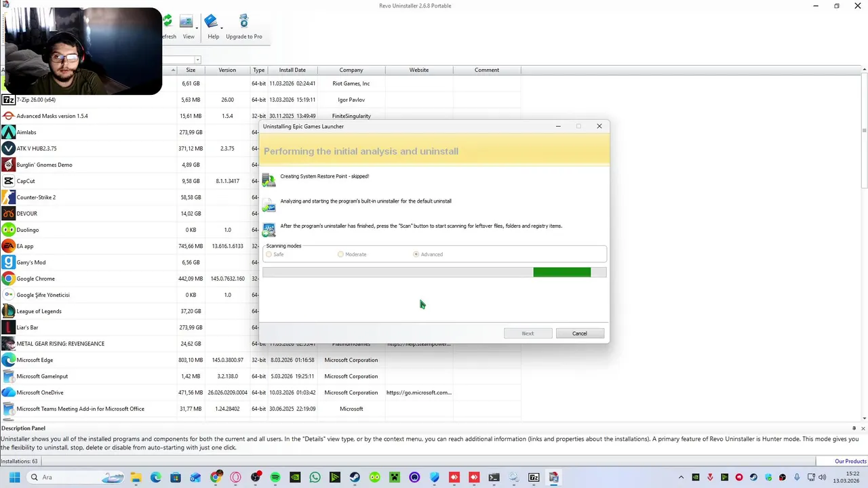The width and height of the screenshot is (868, 488).
Task: Open Spotify from the taskbar
Action: [x=275, y=477]
